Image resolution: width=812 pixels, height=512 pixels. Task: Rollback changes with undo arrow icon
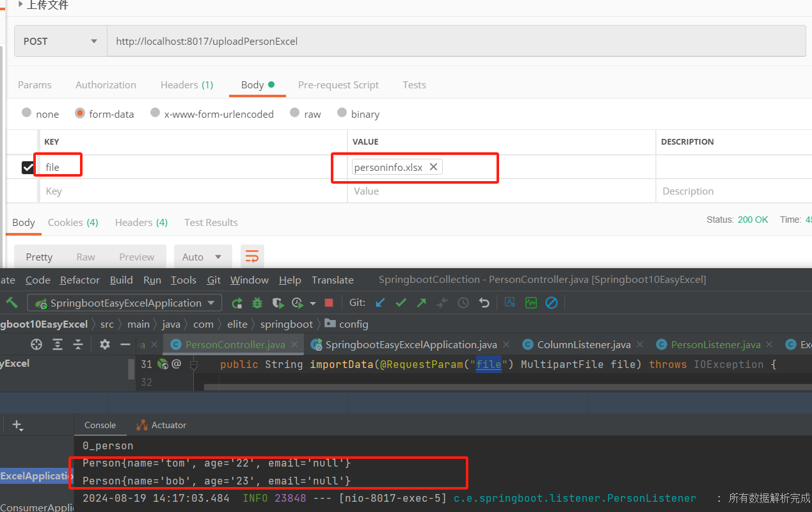484,303
